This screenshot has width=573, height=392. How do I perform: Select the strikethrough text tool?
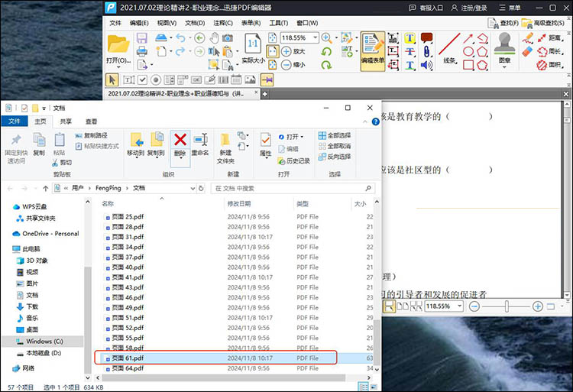[x=410, y=51]
